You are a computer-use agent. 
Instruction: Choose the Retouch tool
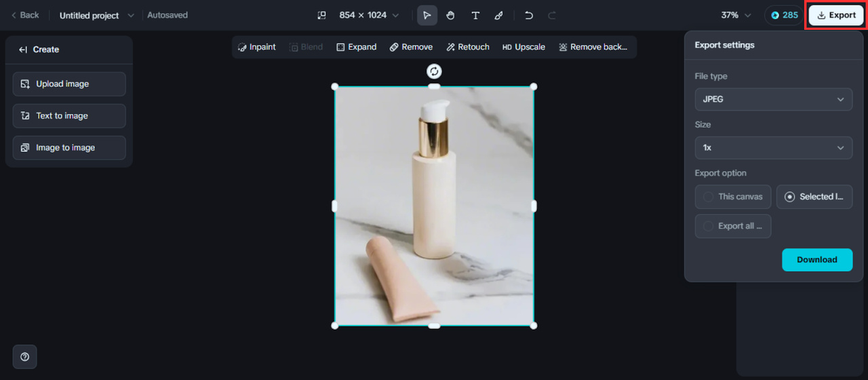click(x=468, y=47)
